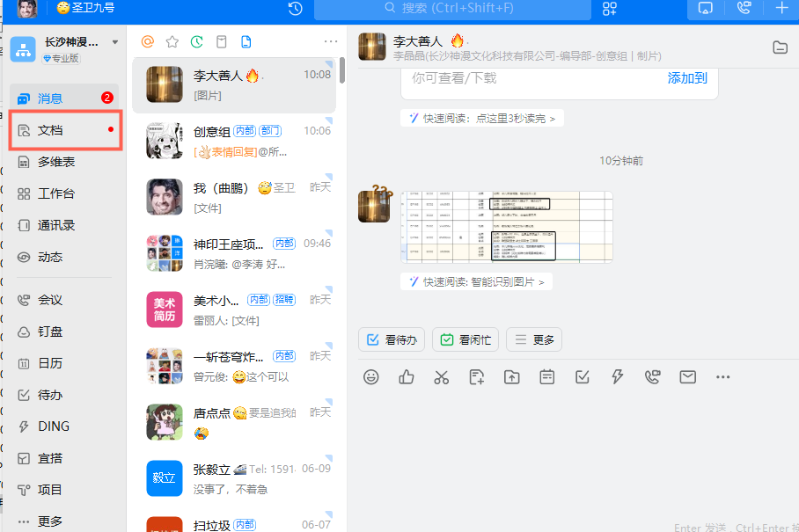Open the 美术小... recruitment chat
Viewport: 799px width, 532px height.
(x=234, y=310)
